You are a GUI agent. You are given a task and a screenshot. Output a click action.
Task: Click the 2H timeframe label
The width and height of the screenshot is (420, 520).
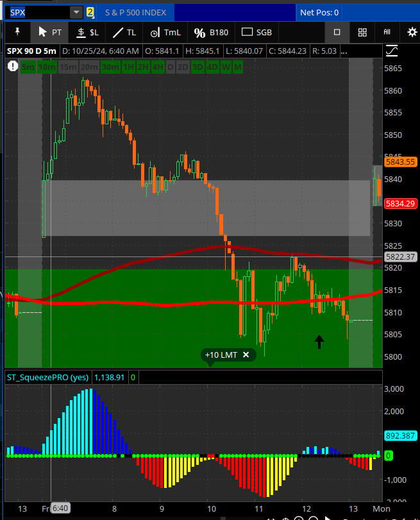144,67
